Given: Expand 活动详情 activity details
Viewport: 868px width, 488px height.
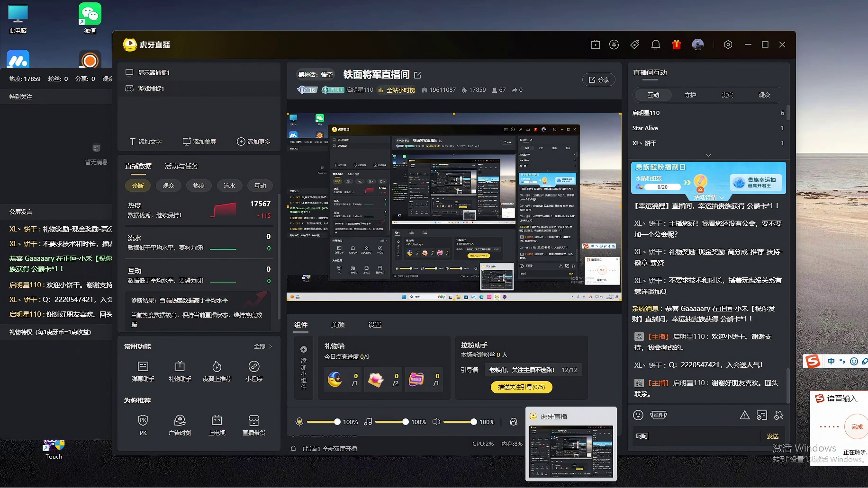Looking at the screenshot, I should [x=709, y=197].
